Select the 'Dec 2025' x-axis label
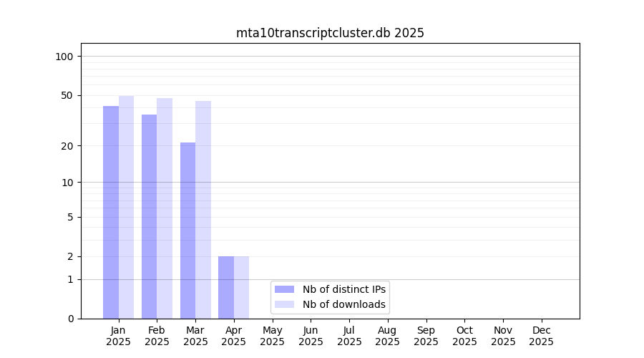The width and height of the screenshot is (644, 358). (x=541, y=336)
